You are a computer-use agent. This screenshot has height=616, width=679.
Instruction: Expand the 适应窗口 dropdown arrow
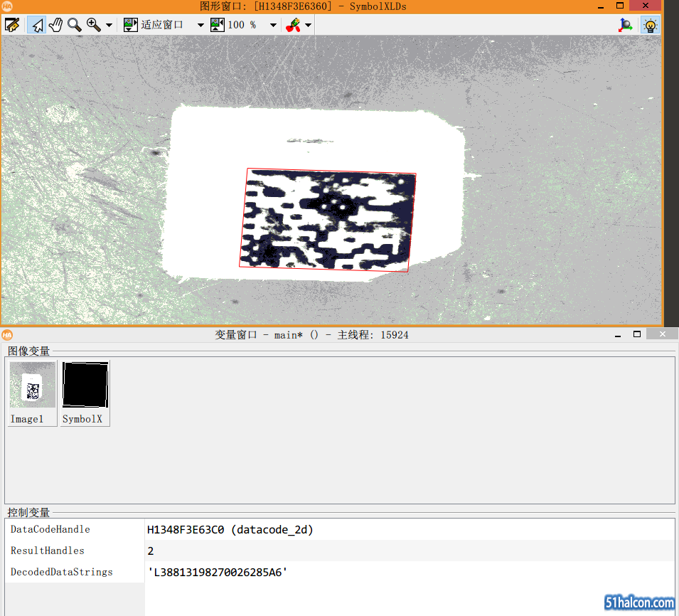coord(201,25)
